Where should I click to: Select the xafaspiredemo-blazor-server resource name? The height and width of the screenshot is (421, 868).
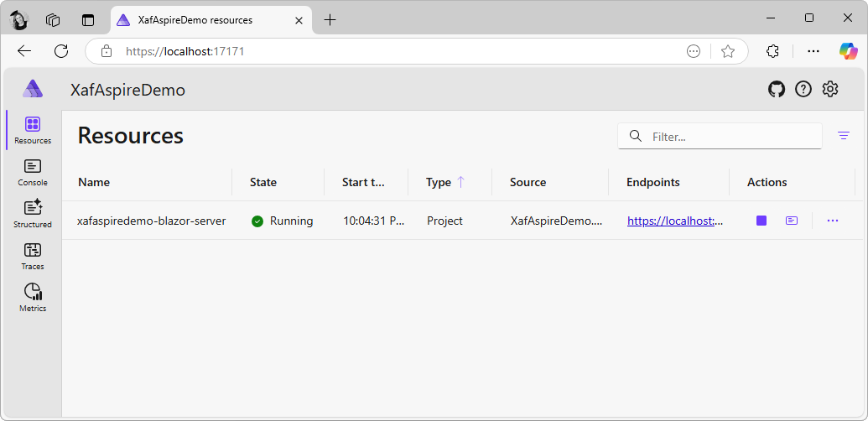point(152,221)
